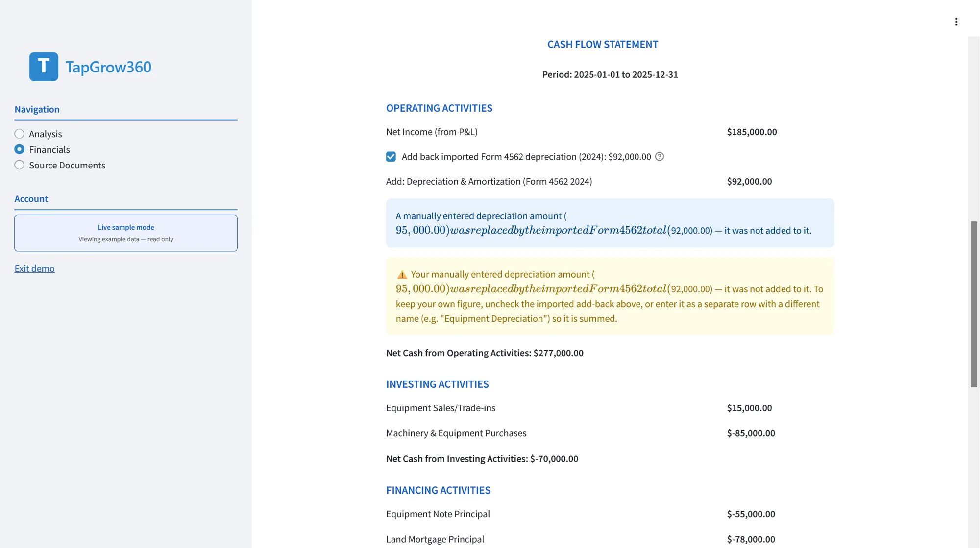Click the yellow depreciation warning box
980x548 pixels.
coord(610,296)
